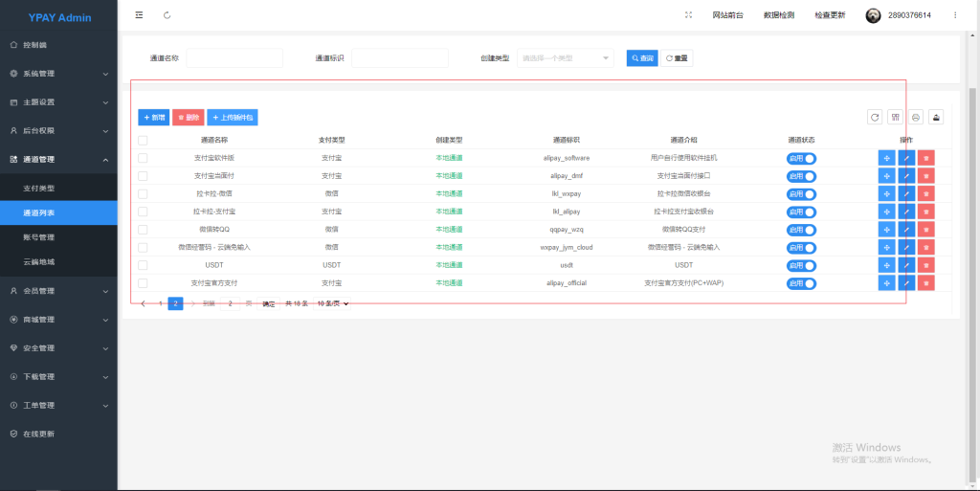Click the refresh icon in the top bar
The width and height of the screenshot is (980, 491).
167,15
